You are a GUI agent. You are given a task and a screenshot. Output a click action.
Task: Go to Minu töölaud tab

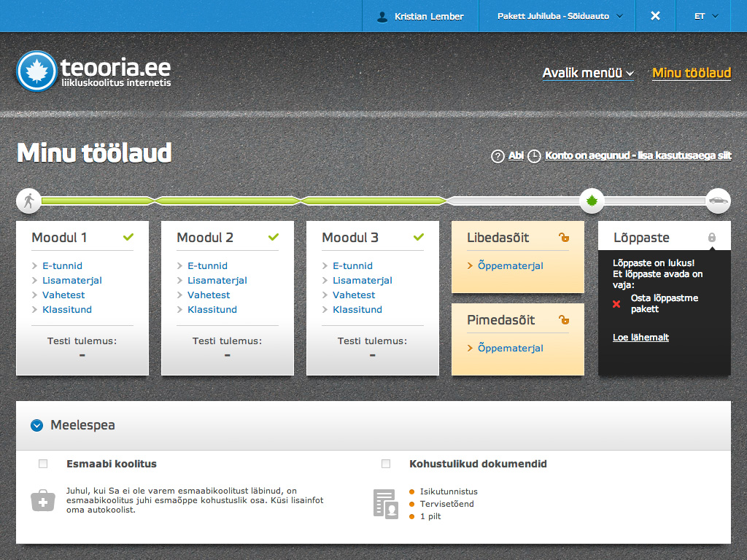click(691, 73)
